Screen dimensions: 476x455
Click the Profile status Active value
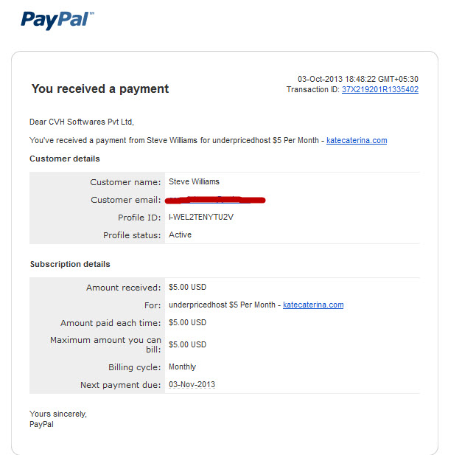(181, 235)
